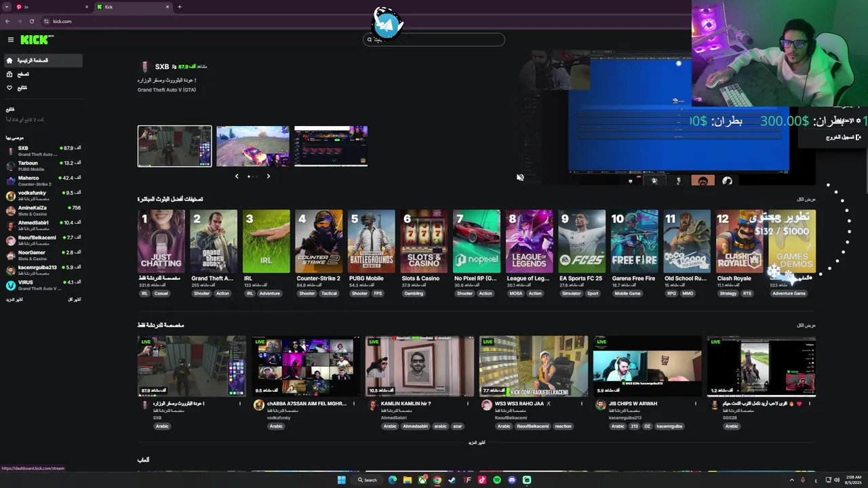Open the SXB avatar in the featured stream header

pos(144,66)
